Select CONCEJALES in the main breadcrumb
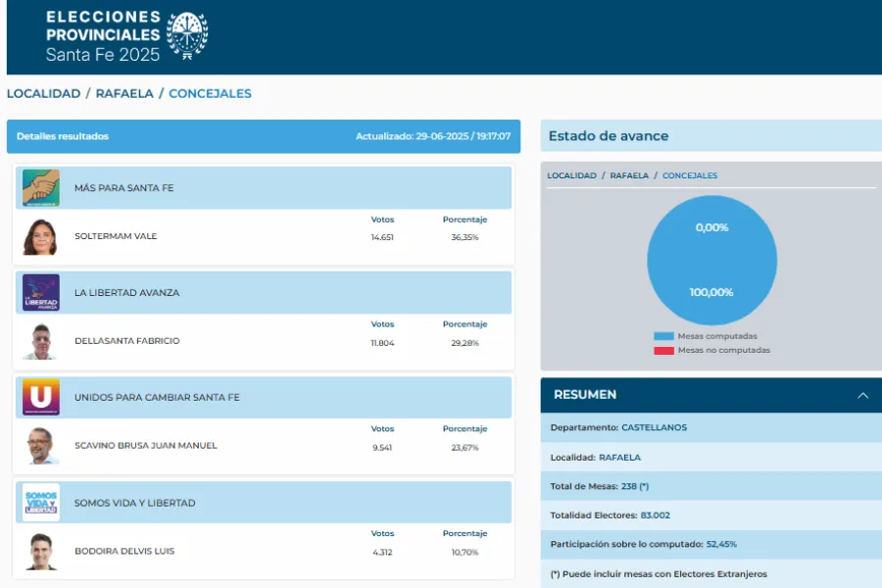 [x=210, y=94]
